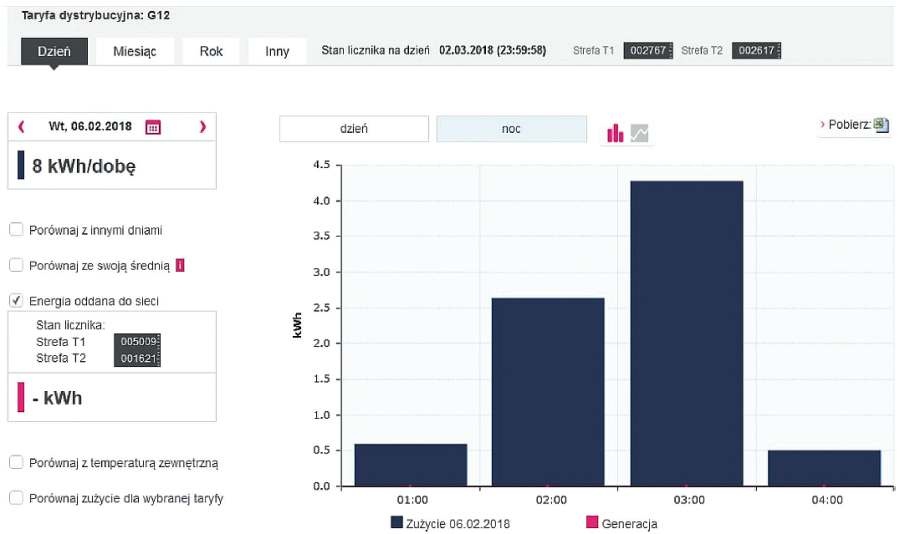
Task: Tick Porównaj ze swoją średnią checkbox
Action: pyautogui.click(x=16, y=265)
